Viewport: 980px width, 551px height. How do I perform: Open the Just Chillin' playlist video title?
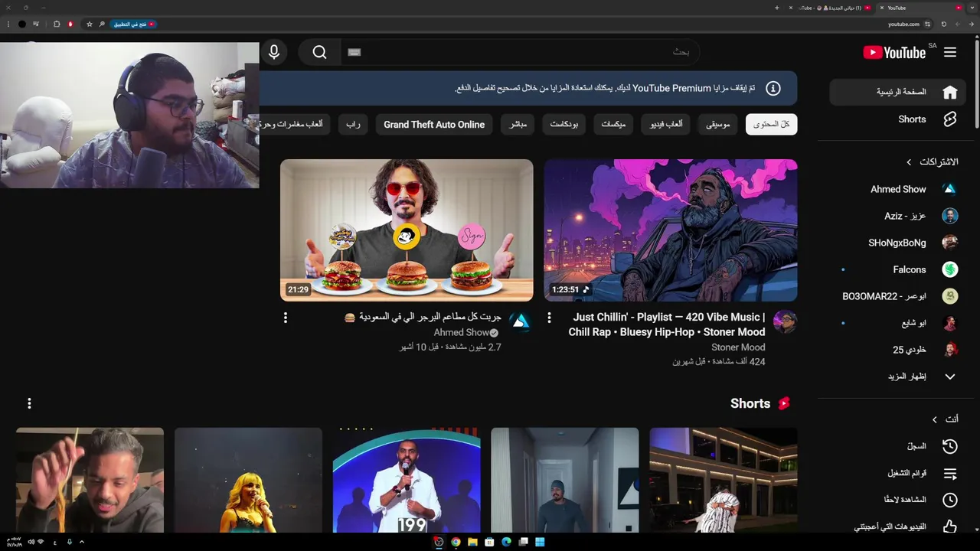click(x=666, y=324)
